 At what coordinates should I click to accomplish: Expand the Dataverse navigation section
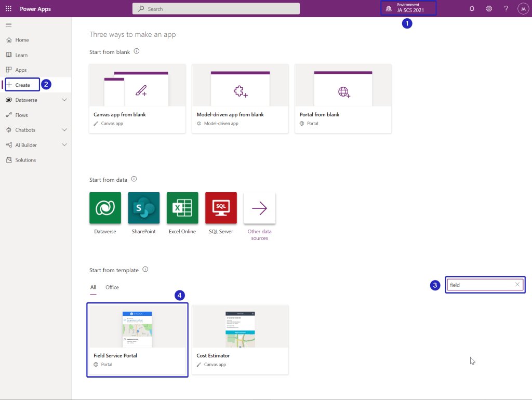point(64,100)
